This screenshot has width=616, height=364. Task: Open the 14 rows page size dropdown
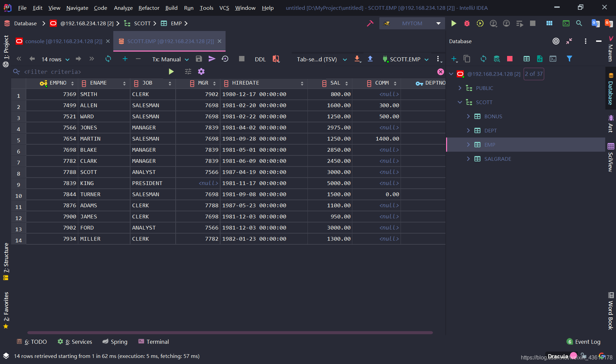(x=55, y=59)
